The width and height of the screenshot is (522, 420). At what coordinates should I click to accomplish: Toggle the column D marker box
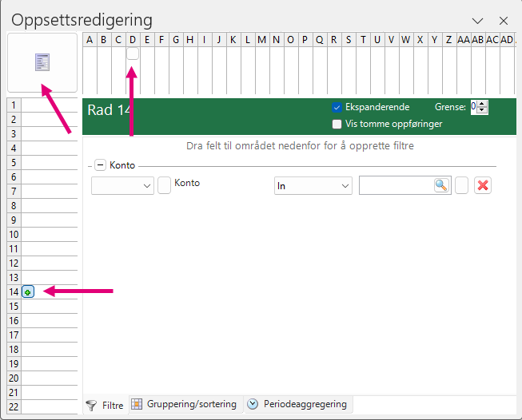[x=133, y=53]
